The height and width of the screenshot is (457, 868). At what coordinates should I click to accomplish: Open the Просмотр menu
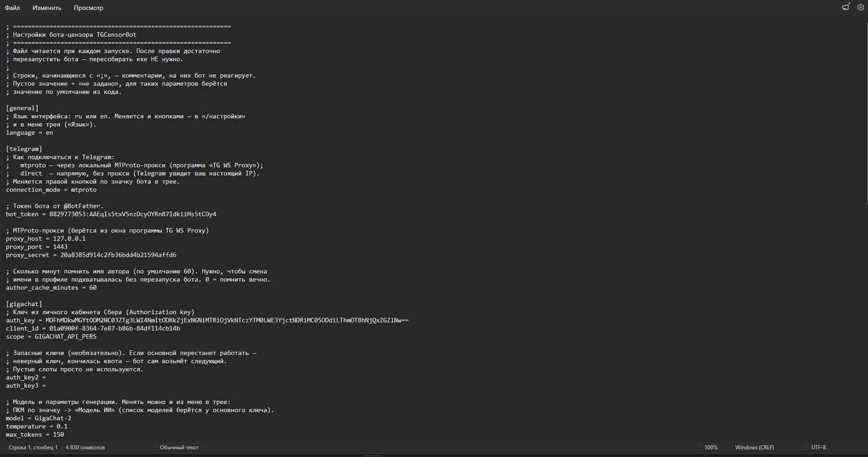(x=88, y=8)
